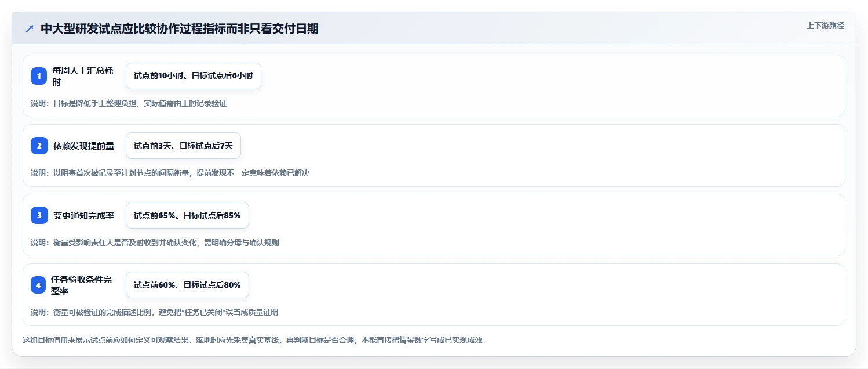868x369 pixels.
Task: Click the number 2 badge
Action: [x=39, y=146]
